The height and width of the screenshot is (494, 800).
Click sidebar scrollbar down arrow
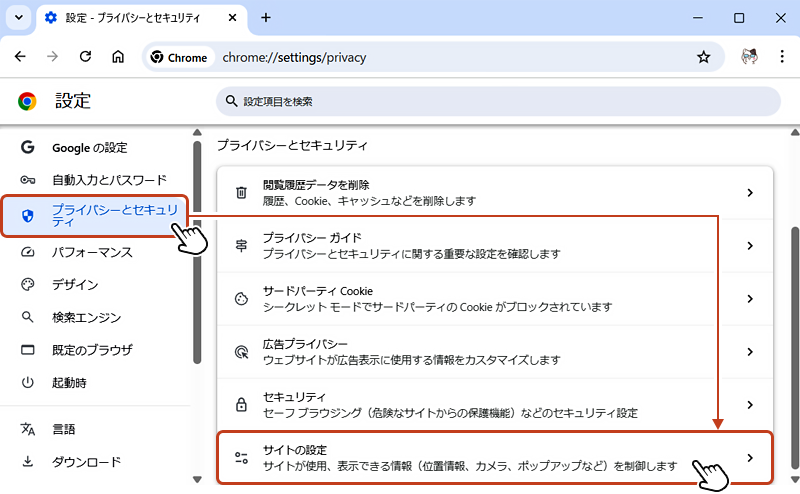(x=197, y=479)
